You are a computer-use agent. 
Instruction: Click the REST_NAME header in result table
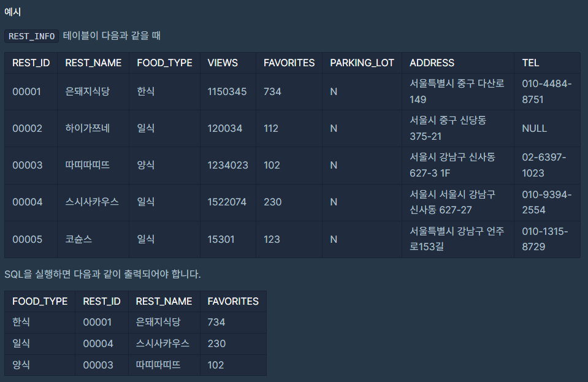pos(164,302)
